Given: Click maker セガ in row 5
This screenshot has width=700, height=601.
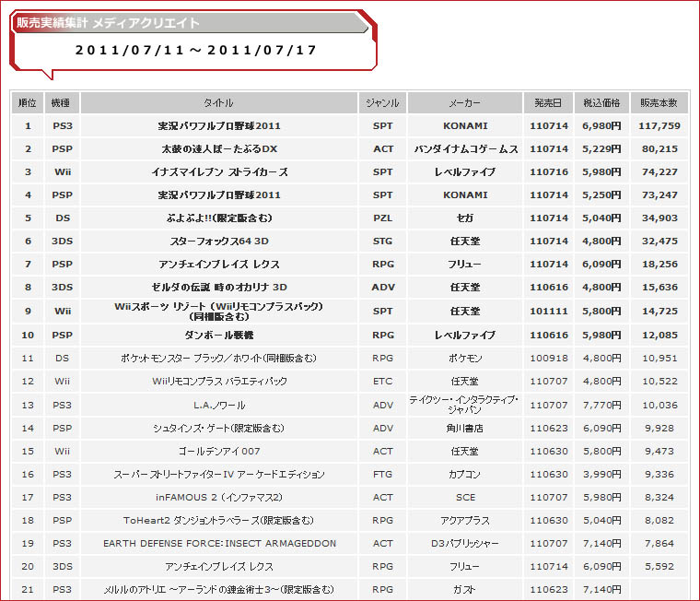Looking at the screenshot, I should tap(465, 218).
